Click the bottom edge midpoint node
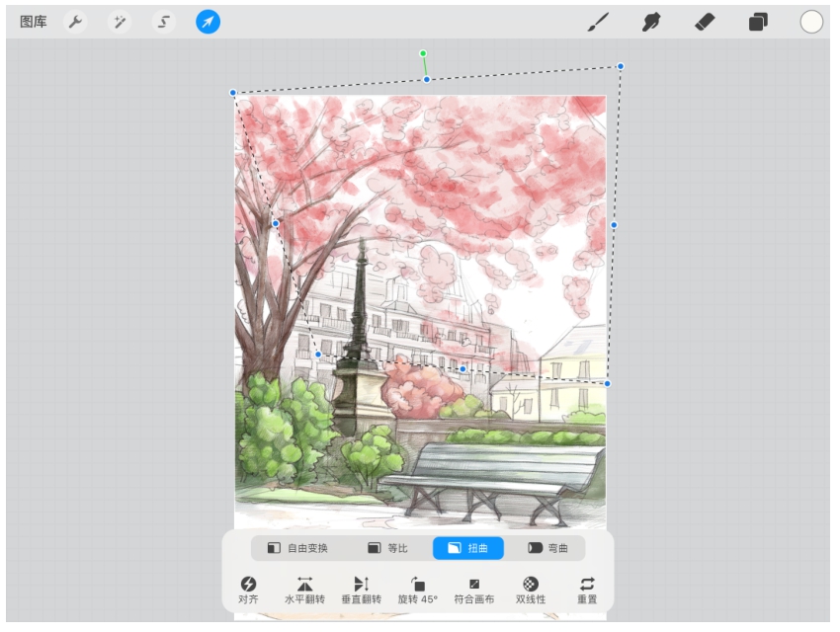840x632 pixels. 462,368
